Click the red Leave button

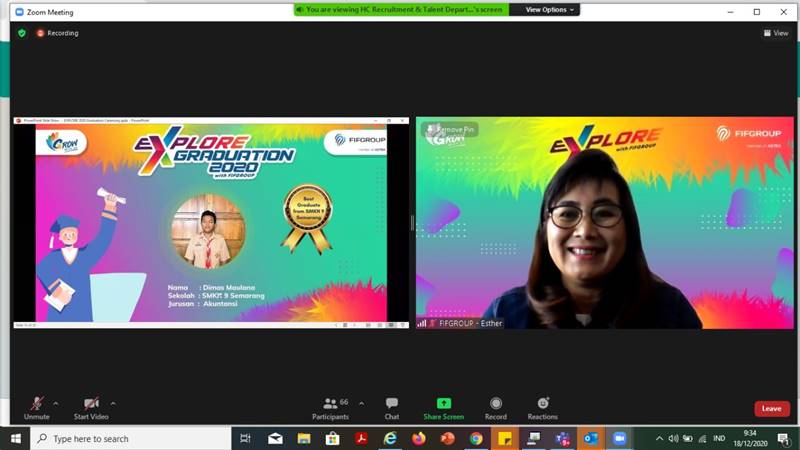771,408
